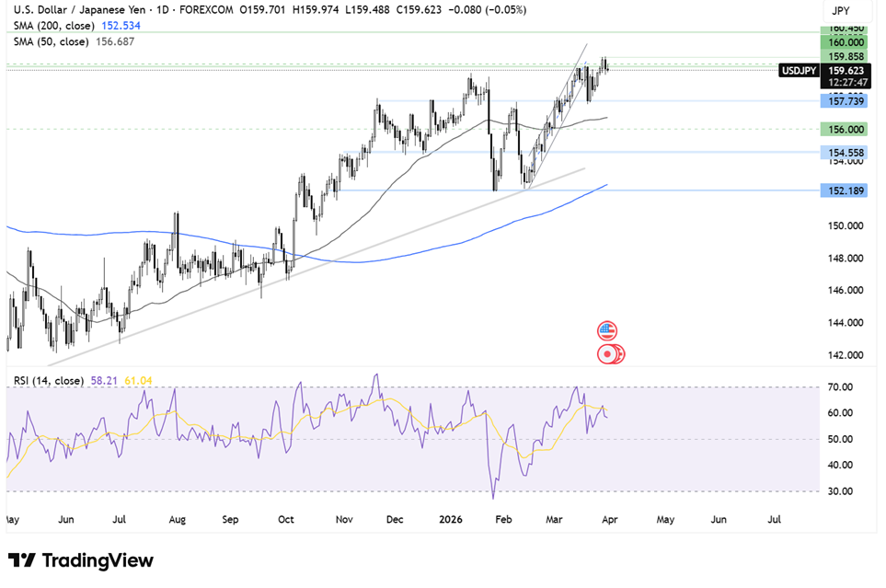Click the USDJPY symbol price label
This screenshot has height=588, width=886.
tap(797, 70)
